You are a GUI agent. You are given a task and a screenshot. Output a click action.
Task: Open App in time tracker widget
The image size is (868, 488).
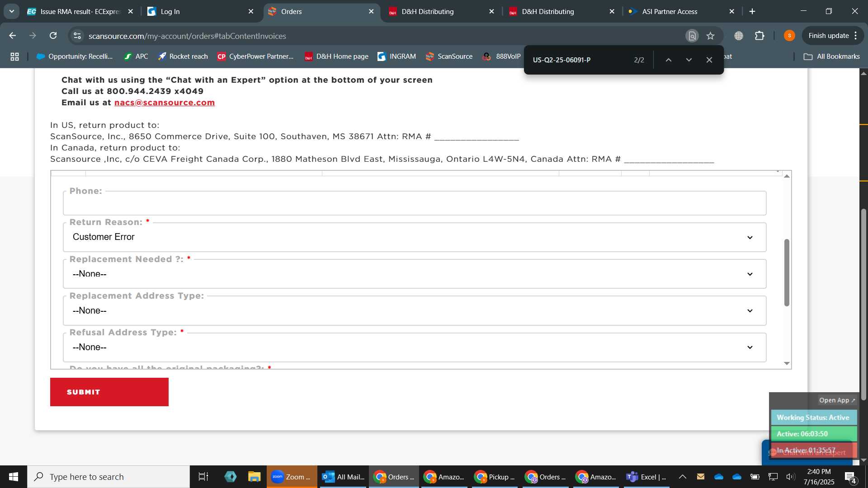coord(837,400)
